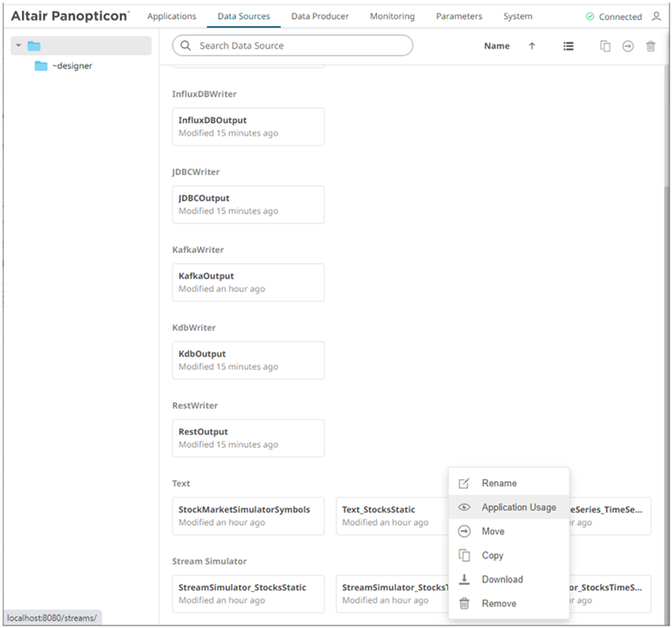Toggle sort direction arrow next to Name
The height and width of the screenshot is (628, 672).
click(x=531, y=46)
